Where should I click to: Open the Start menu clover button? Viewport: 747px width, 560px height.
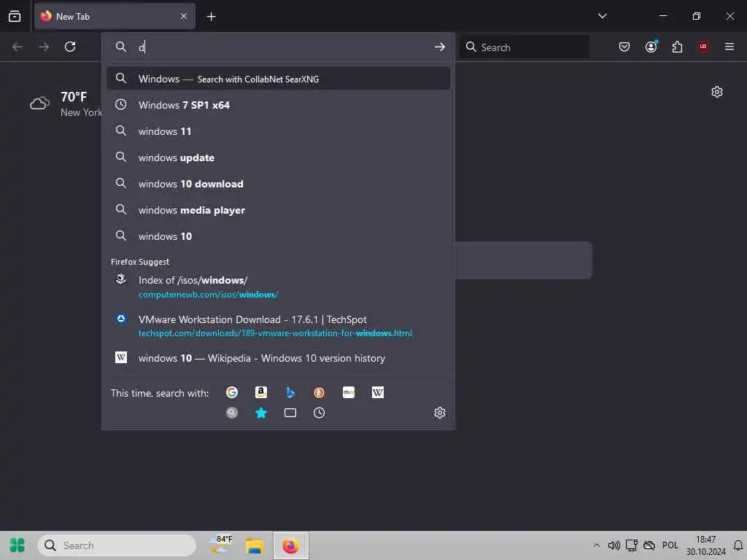18,545
